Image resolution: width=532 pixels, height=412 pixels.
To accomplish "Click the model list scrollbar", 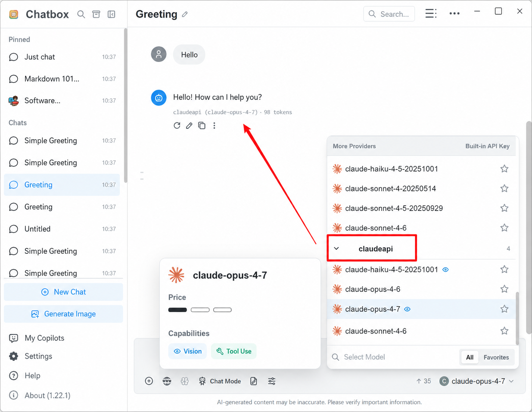I will pyautogui.click(x=517, y=318).
